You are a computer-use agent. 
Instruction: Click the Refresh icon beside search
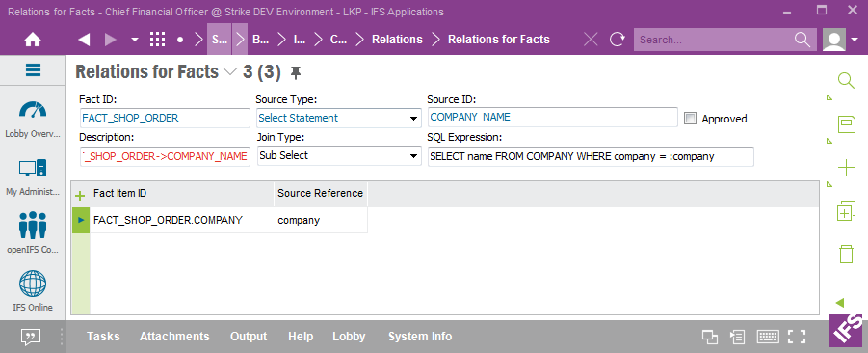(x=618, y=40)
